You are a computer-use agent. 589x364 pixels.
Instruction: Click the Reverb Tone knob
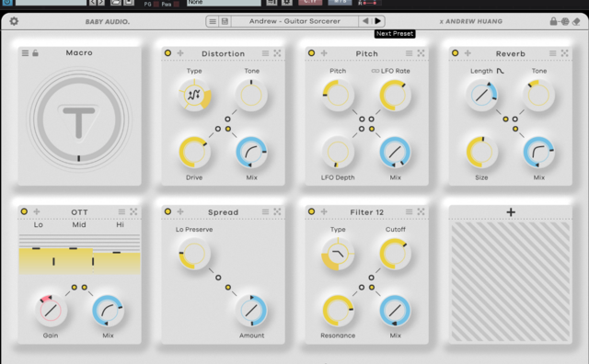click(538, 95)
